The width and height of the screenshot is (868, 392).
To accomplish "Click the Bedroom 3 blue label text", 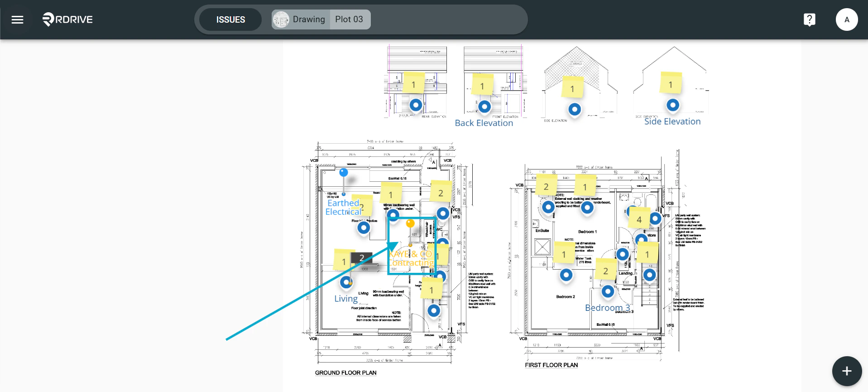I will tap(608, 308).
